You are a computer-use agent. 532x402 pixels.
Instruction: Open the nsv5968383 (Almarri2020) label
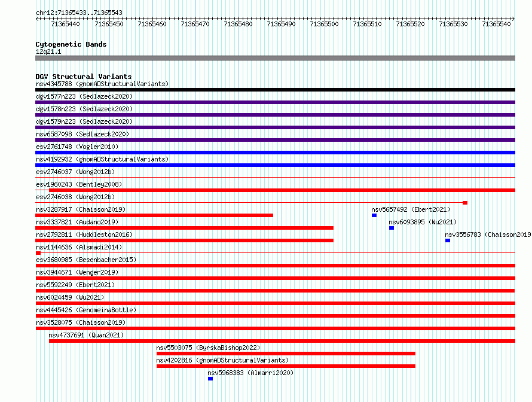click(x=250, y=373)
